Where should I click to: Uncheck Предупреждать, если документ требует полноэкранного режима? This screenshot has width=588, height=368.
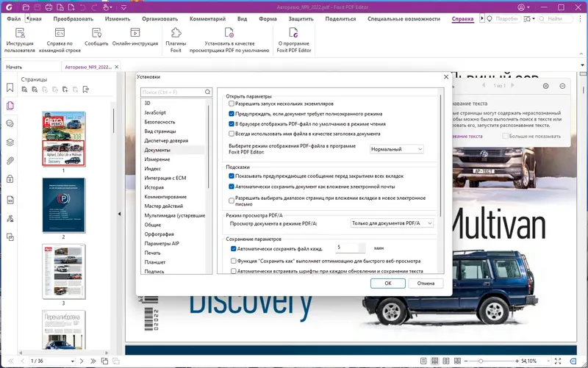232,114
